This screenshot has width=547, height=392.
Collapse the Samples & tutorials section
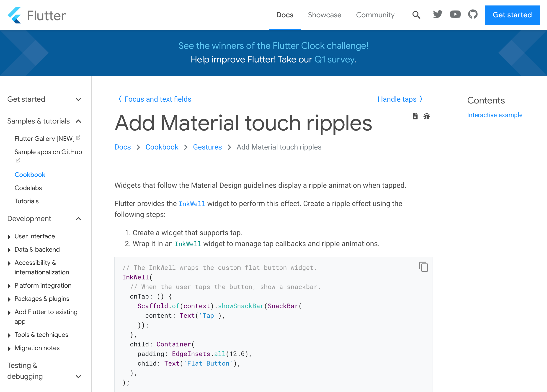pyautogui.click(x=78, y=121)
